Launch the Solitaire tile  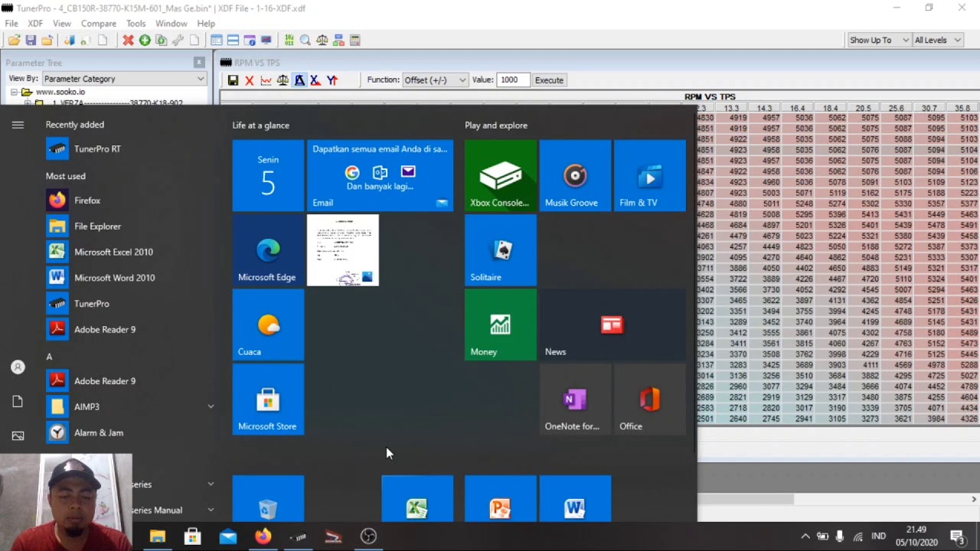[x=501, y=251]
